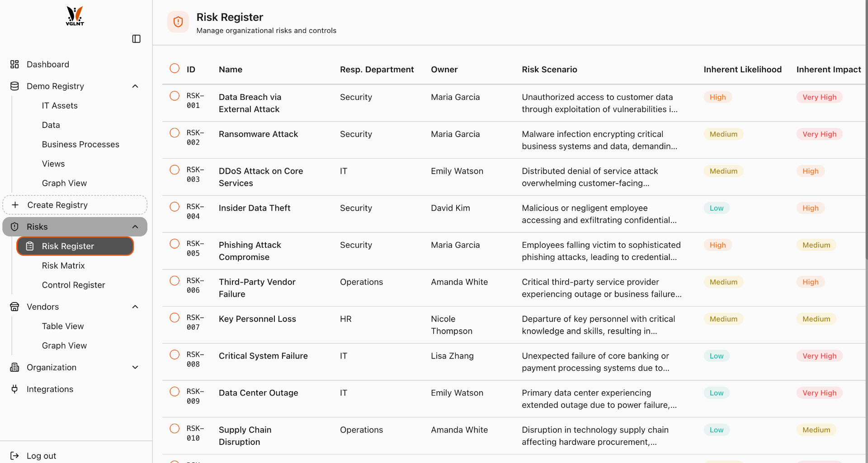Click the Demo Registry database icon
This screenshot has width=868, height=463.
(14, 86)
